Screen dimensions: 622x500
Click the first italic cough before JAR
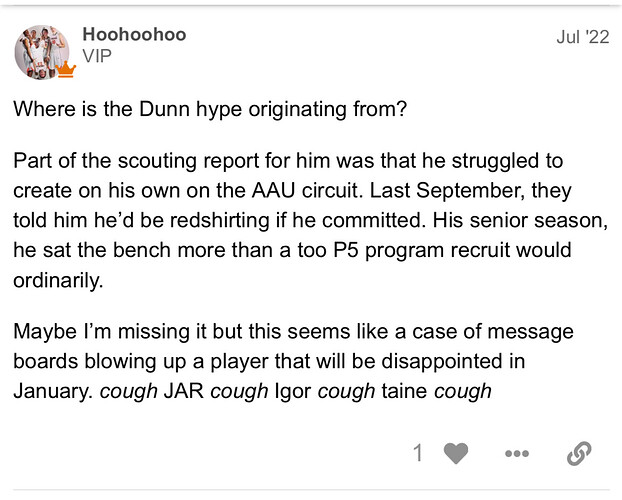point(129,390)
